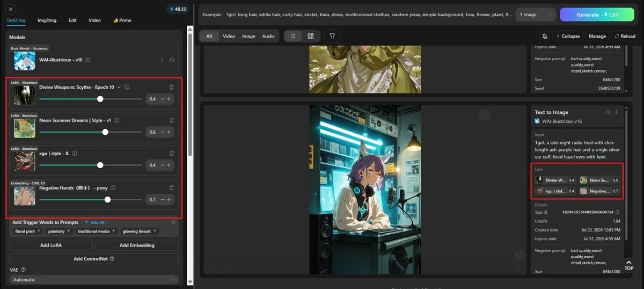This screenshot has height=289, width=644.
Task: Expand the Epoch 10 version dropdown
Action: (119, 87)
